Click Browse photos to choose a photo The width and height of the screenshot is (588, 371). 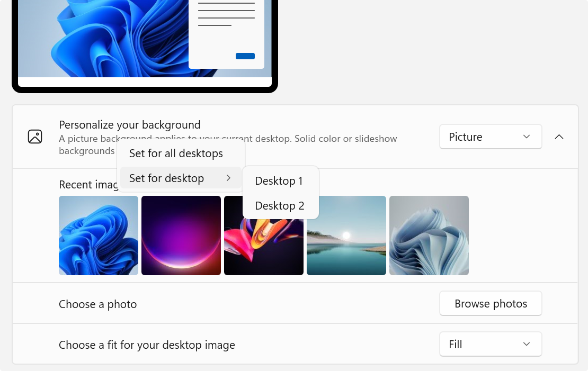click(x=490, y=303)
